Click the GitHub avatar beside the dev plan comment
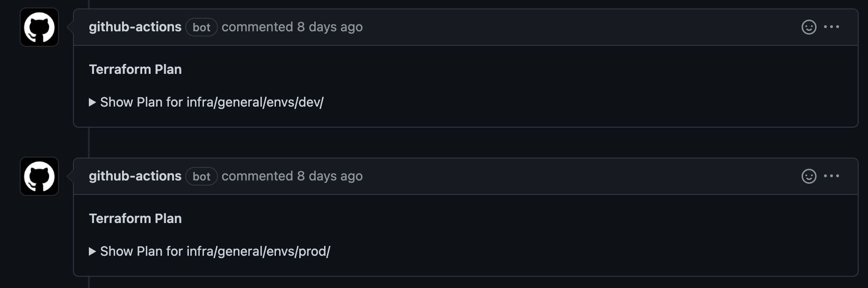Screen dimensions: 868x288 (39, 27)
